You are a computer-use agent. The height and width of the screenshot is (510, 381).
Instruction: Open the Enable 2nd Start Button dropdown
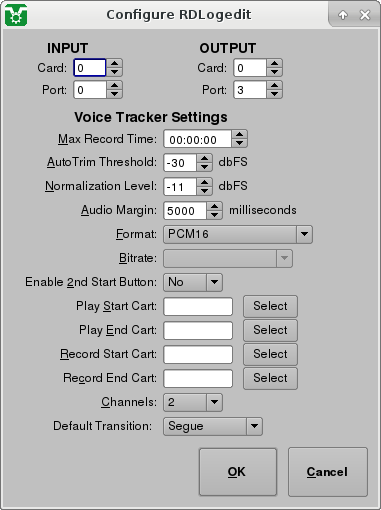coord(193,282)
